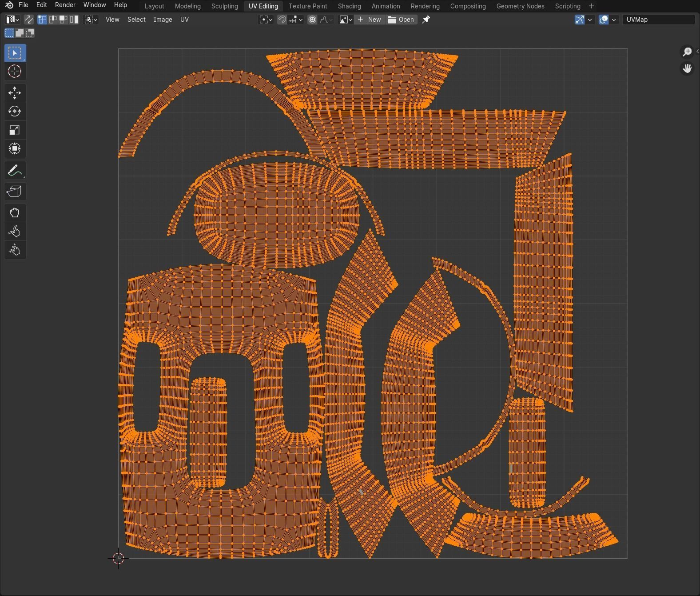Toggle snapping magnet

pos(282,20)
